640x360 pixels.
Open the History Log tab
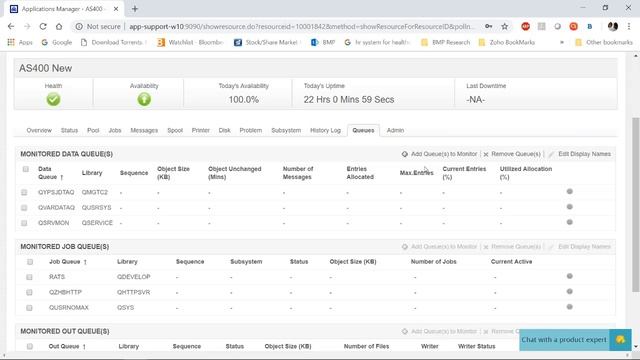click(325, 130)
